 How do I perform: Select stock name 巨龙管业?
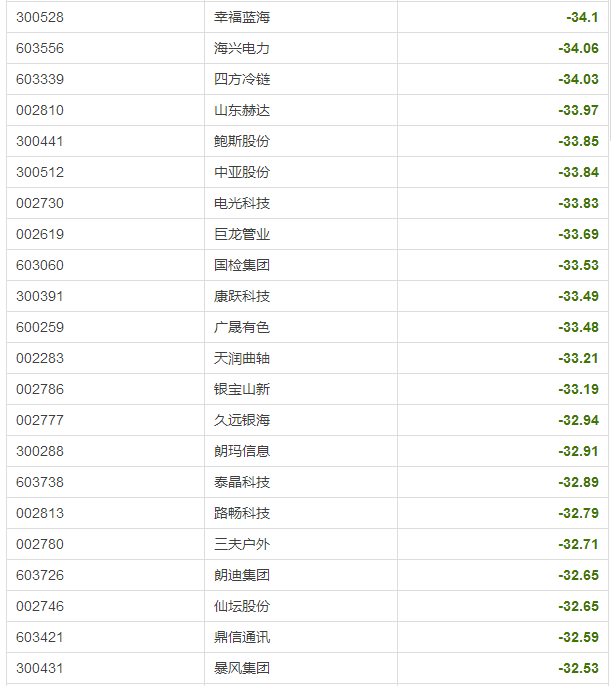(242, 234)
